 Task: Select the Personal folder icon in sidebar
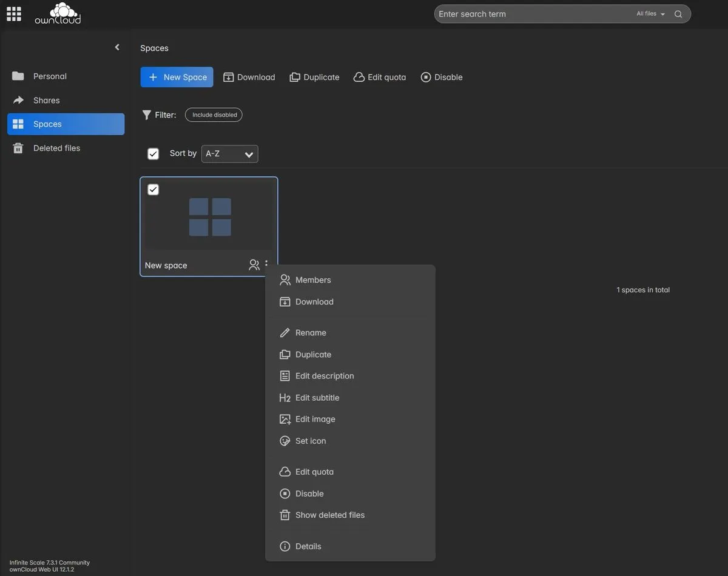[18, 75]
